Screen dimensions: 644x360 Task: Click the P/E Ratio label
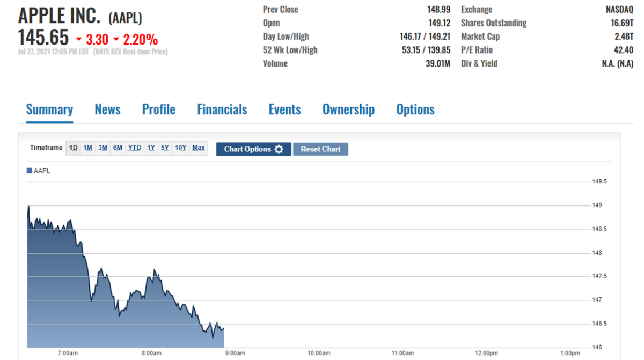(x=477, y=50)
